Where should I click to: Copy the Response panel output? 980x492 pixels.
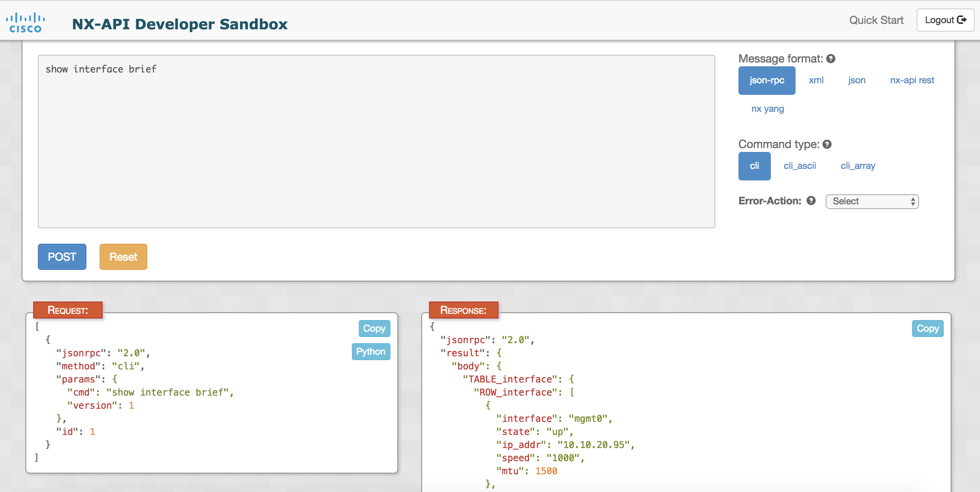click(x=927, y=329)
